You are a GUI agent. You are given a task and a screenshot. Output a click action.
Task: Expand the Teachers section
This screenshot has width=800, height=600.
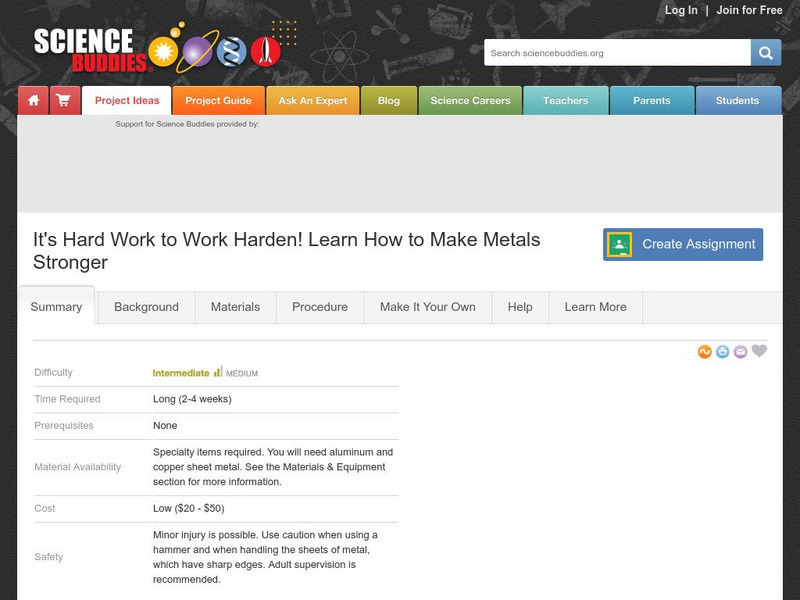pos(566,100)
